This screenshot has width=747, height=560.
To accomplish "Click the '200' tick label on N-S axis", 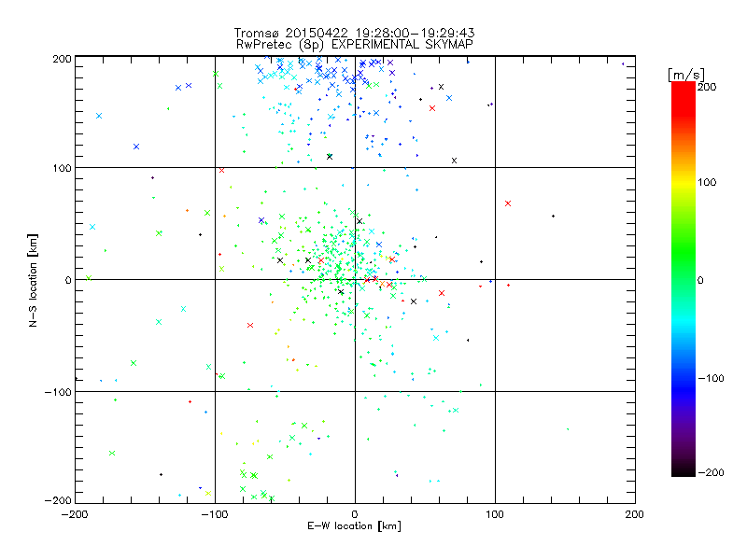I will [x=62, y=59].
